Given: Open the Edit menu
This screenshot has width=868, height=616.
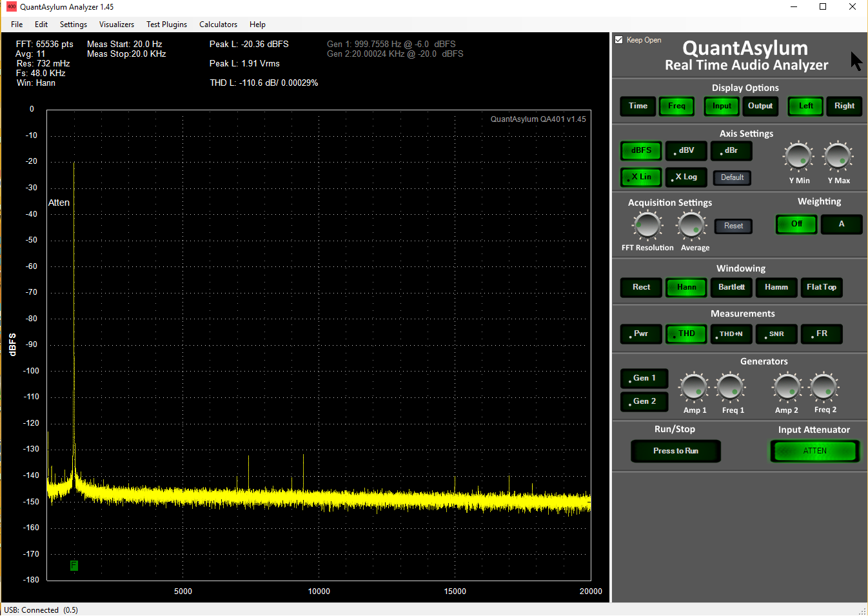Looking at the screenshot, I should point(41,25).
